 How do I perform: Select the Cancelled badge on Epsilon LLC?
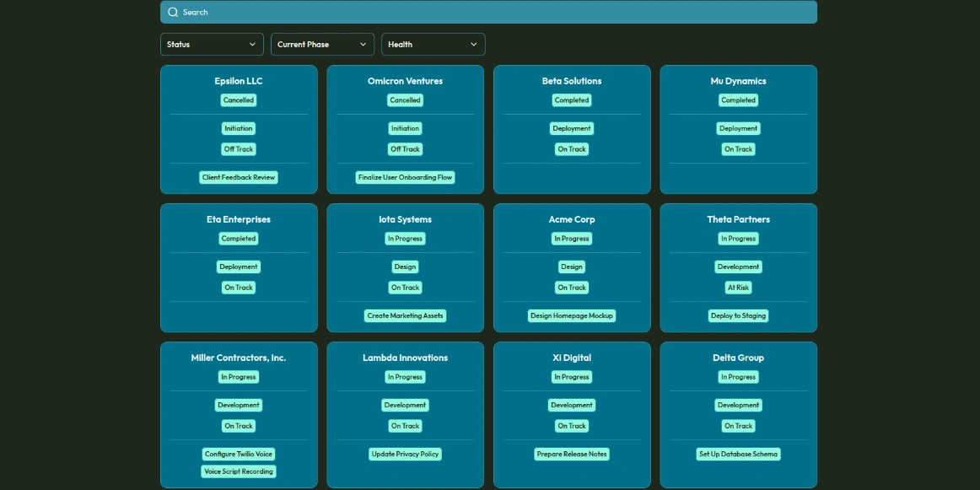[239, 100]
